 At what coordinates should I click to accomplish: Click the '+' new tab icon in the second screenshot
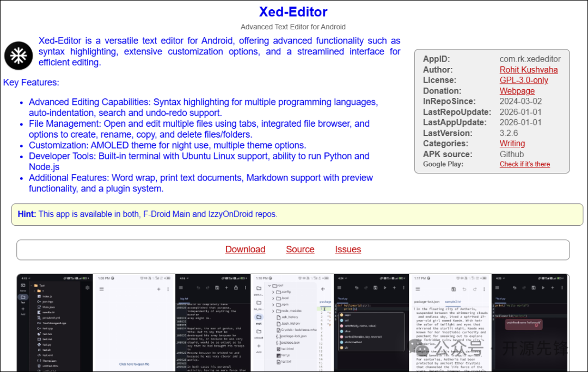click(x=158, y=289)
